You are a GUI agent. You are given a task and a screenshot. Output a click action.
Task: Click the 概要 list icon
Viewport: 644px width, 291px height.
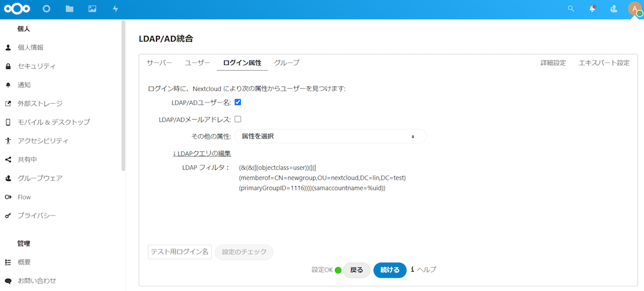[8, 262]
